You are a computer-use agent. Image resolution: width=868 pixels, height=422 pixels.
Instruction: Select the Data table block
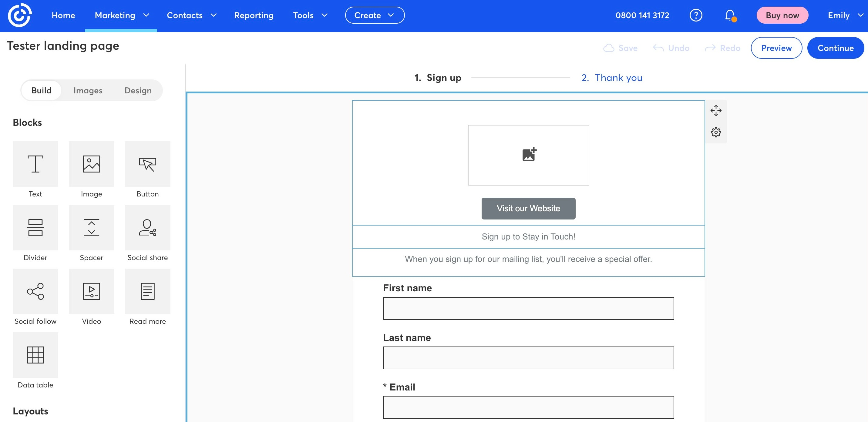point(35,355)
